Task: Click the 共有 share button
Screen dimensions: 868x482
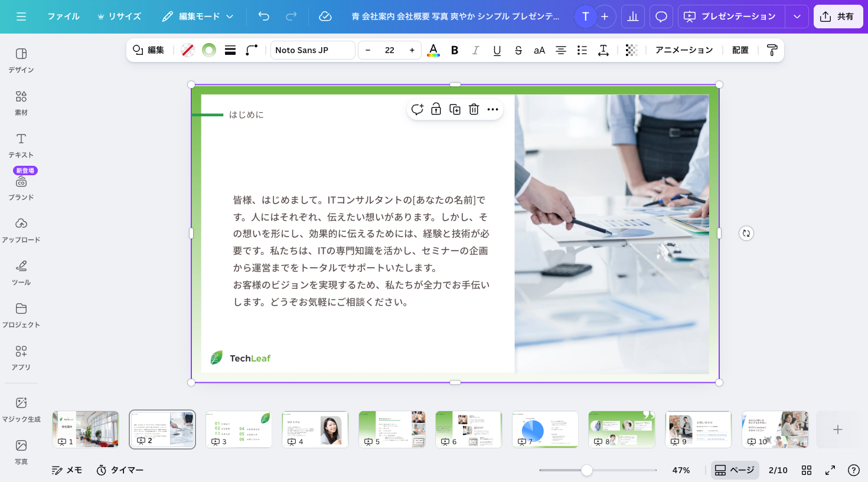Action: pyautogui.click(x=837, y=17)
